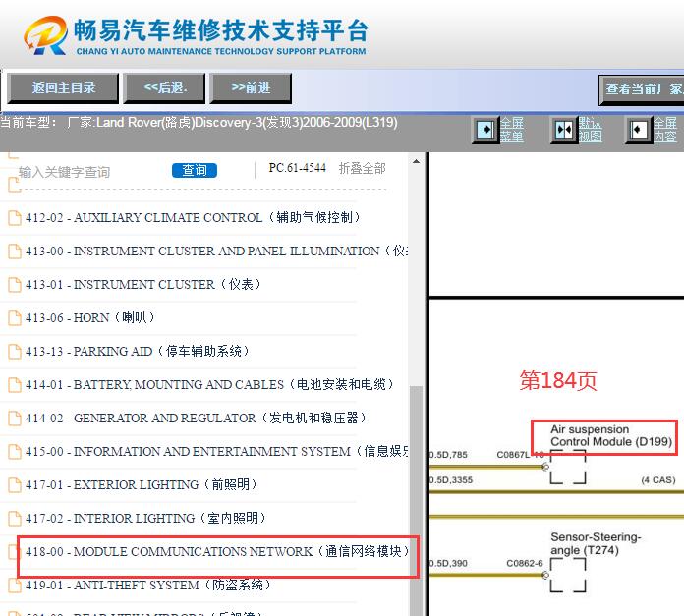Select 417-01 Exterior Lighting entry
The height and width of the screenshot is (616, 684).
coord(141,484)
